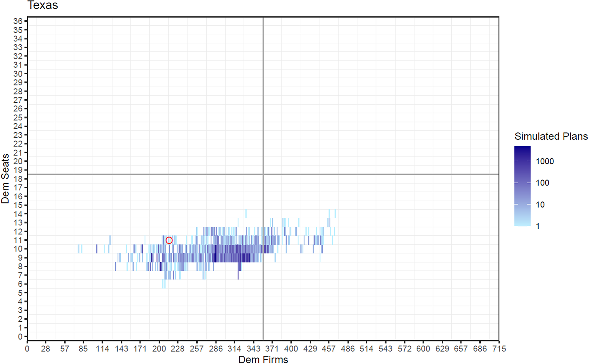Click x-axis label '371'

point(272,349)
